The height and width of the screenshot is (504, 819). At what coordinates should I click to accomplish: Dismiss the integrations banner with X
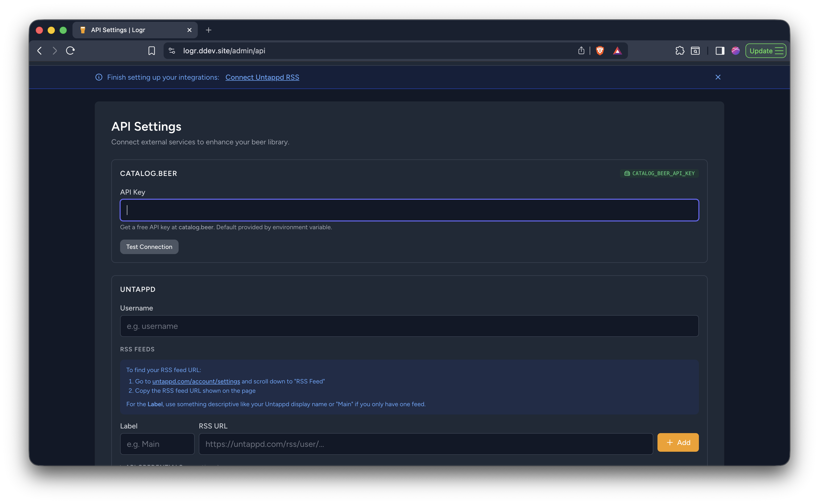718,77
